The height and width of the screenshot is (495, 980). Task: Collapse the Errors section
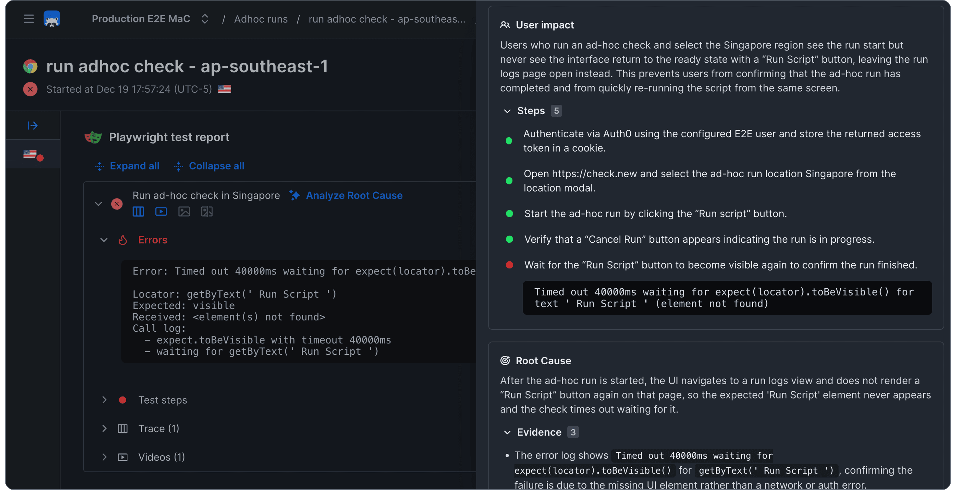[104, 240]
